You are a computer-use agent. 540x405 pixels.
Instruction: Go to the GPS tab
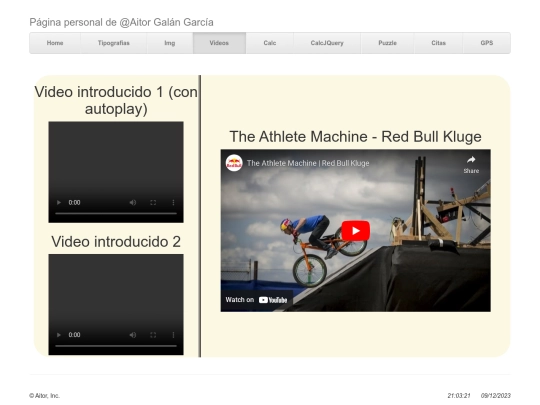487,43
